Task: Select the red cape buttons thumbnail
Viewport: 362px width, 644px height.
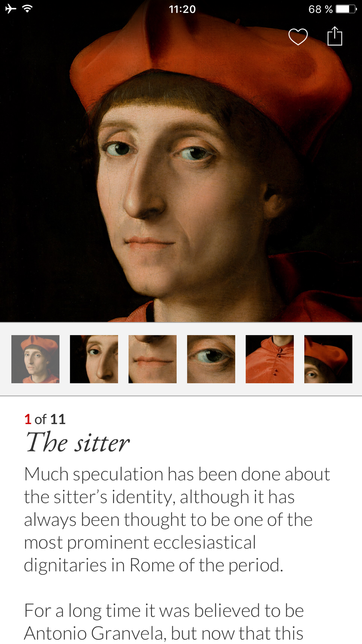Action: [x=270, y=359]
